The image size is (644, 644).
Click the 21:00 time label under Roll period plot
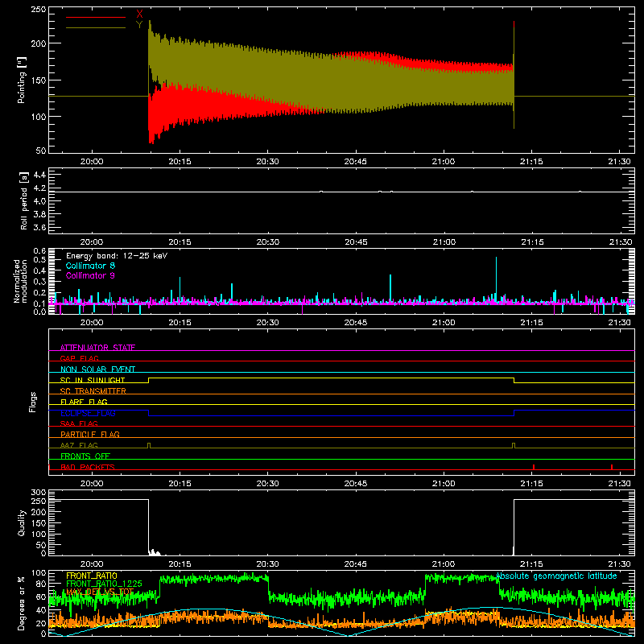pos(444,242)
